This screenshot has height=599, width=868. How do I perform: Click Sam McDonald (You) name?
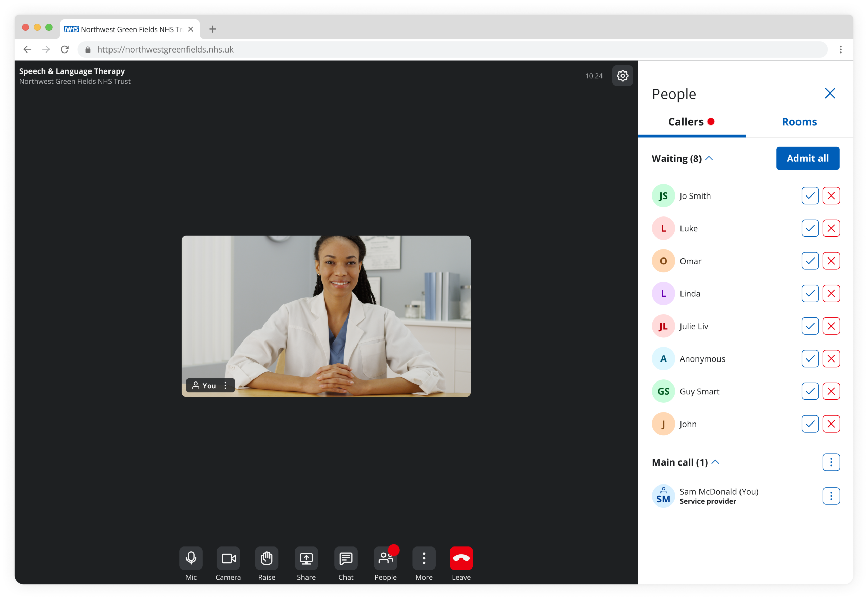point(719,492)
